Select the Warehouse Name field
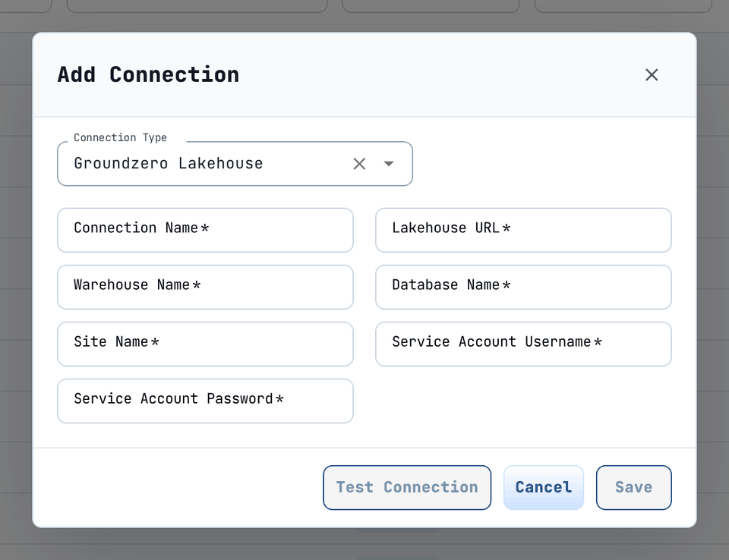Image resolution: width=729 pixels, height=560 pixels. pyautogui.click(x=205, y=287)
